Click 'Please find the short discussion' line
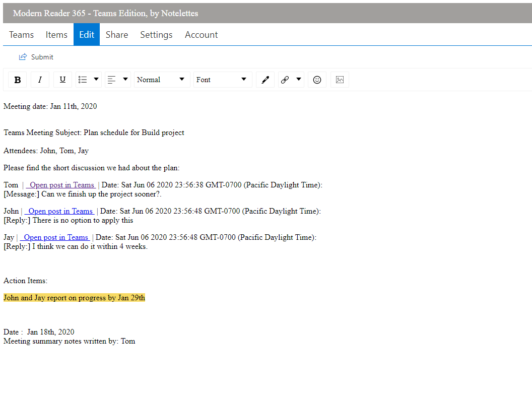Viewport: 532px width, 399px height. tap(92, 168)
